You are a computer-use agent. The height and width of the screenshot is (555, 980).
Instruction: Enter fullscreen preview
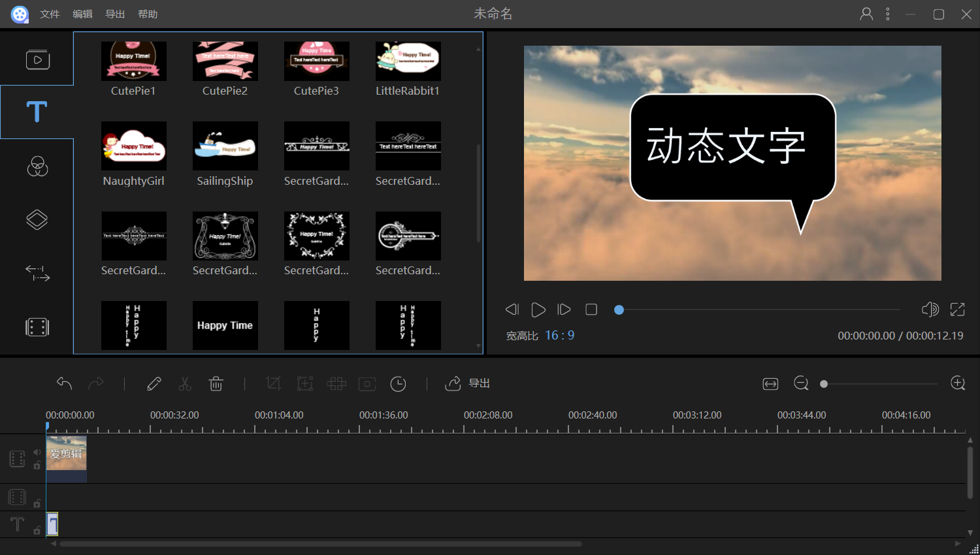tap(957, 309)
